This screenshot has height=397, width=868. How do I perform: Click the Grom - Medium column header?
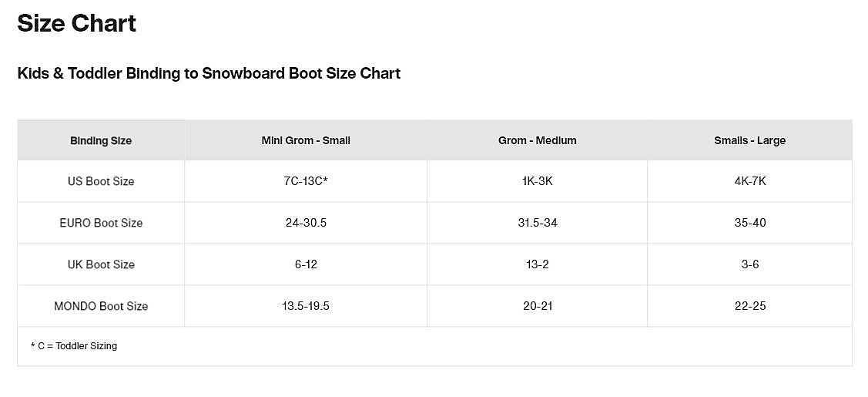click(x=537, y=140)
